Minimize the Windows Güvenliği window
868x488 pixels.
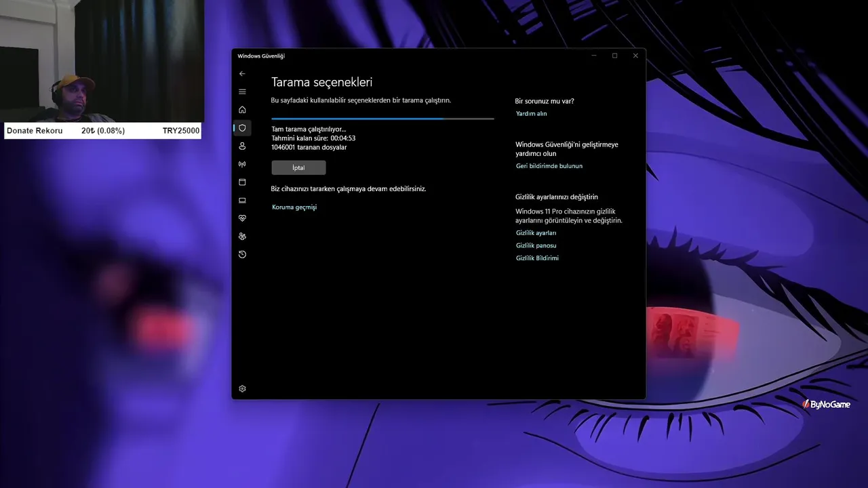click(594, 56)
